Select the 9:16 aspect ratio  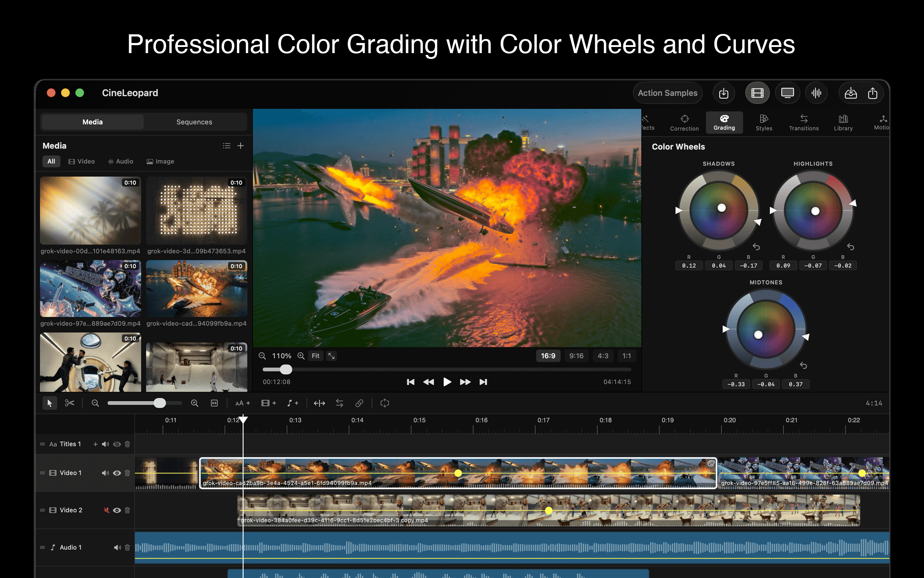576,356
